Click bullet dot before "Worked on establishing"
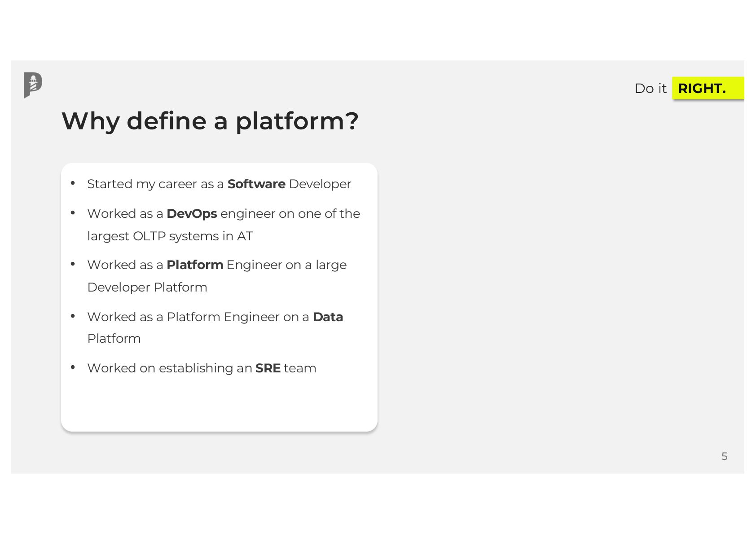The width and height of the screenshot is (756, 535). (73, 367)
